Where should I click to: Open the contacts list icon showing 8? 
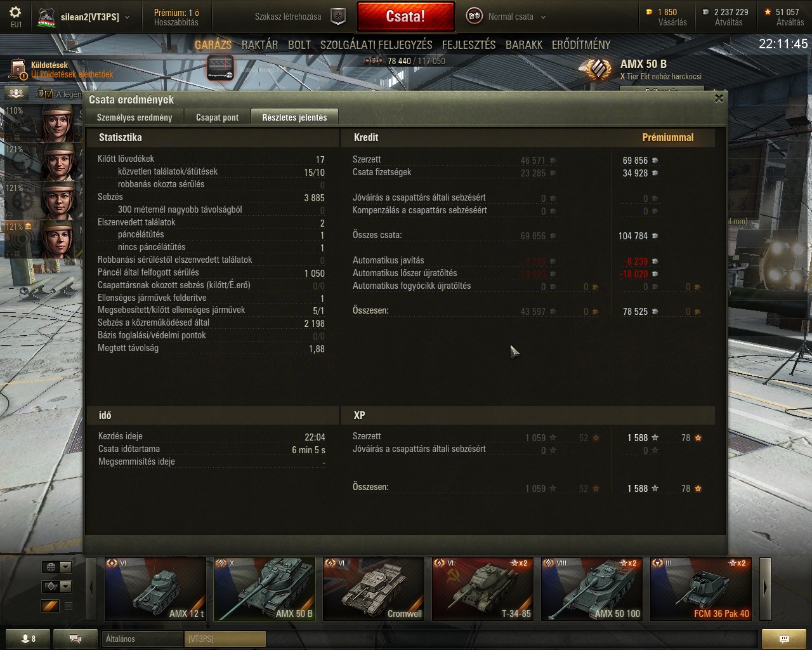pos(29,639)
